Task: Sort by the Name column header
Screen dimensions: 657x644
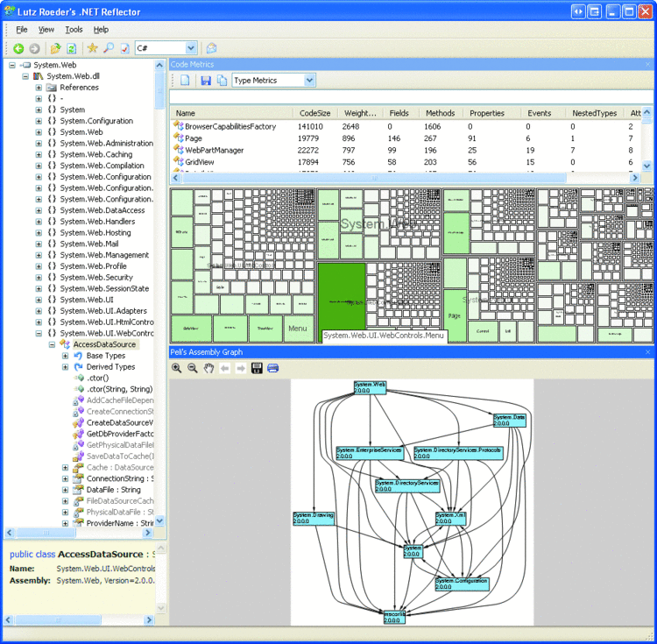Action: (232, 113)
